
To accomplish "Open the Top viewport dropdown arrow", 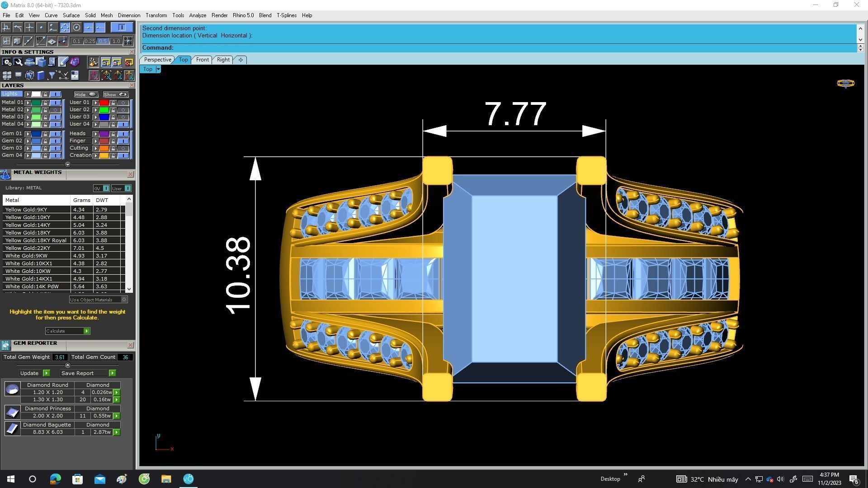I will (x=158, y=69).
